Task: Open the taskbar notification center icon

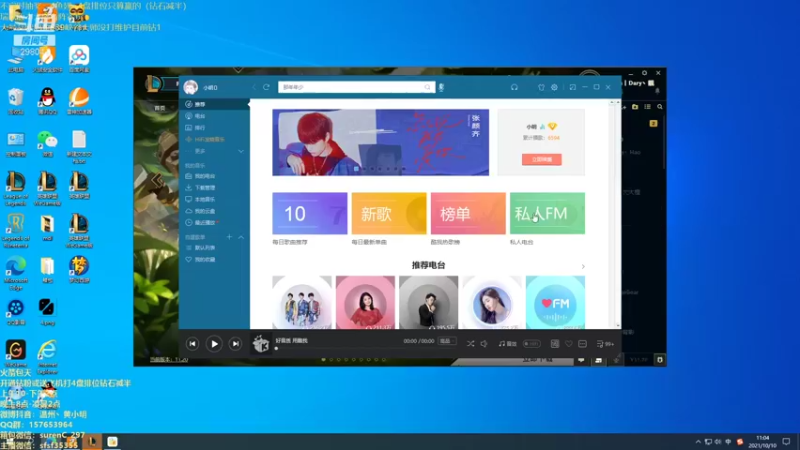Action: pyautogui.click(x=786, y=441)
